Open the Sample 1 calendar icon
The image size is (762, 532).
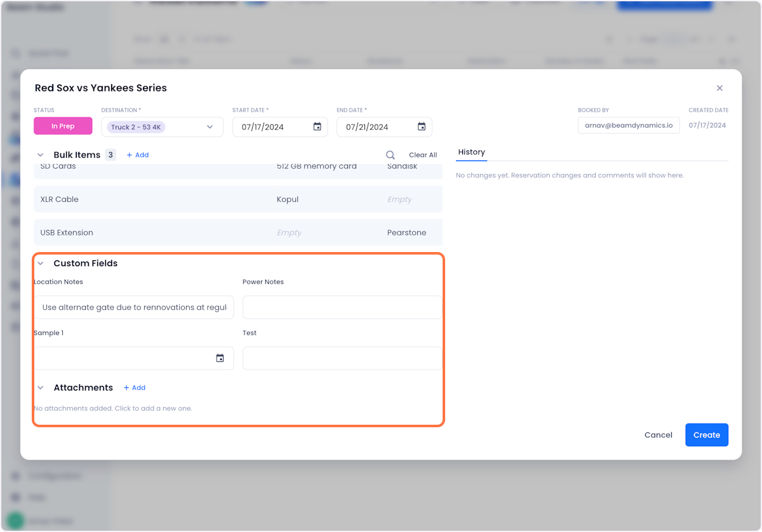click(220, 358)
